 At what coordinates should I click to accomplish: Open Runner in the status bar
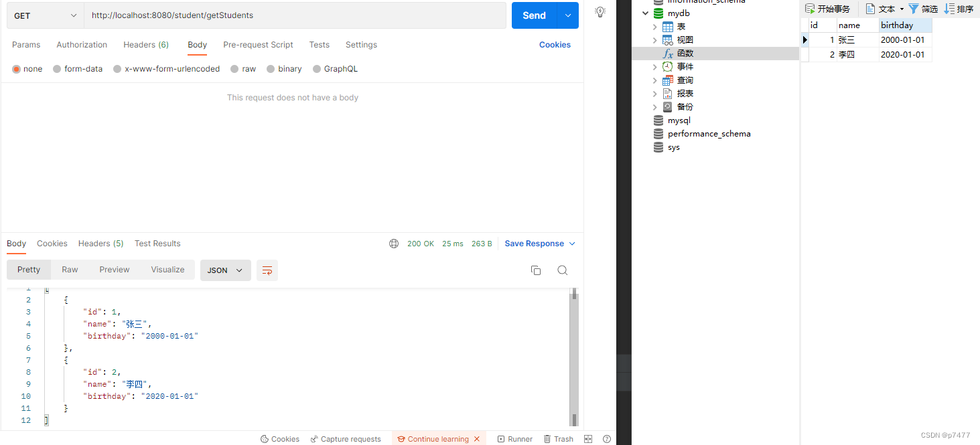click(x=515, y=439)
